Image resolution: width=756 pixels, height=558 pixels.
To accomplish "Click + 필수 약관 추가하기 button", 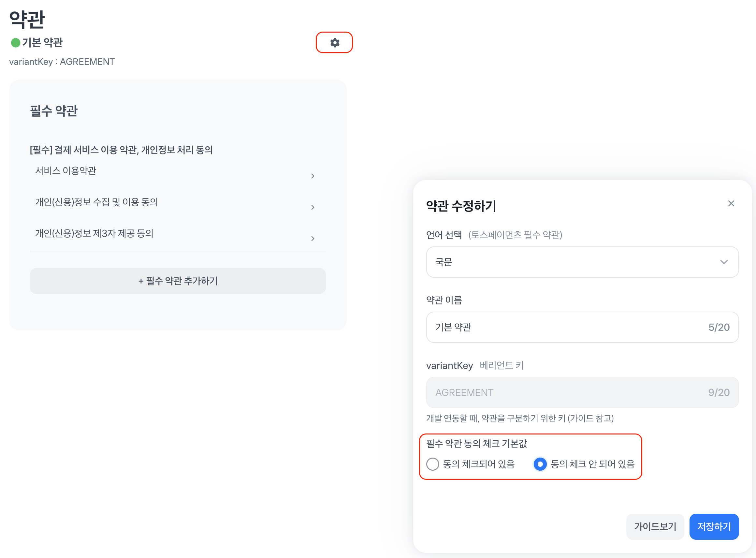I will tap(178, 281).
